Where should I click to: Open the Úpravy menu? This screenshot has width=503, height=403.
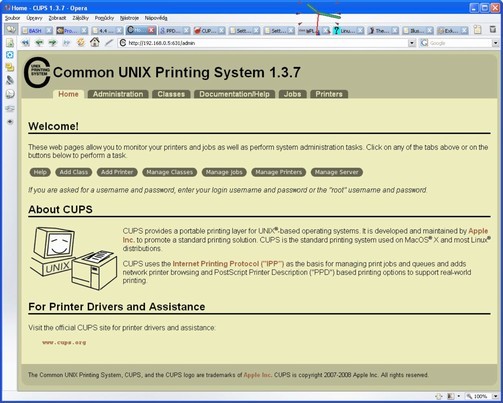pyautogui.click(x=34, y=18)
